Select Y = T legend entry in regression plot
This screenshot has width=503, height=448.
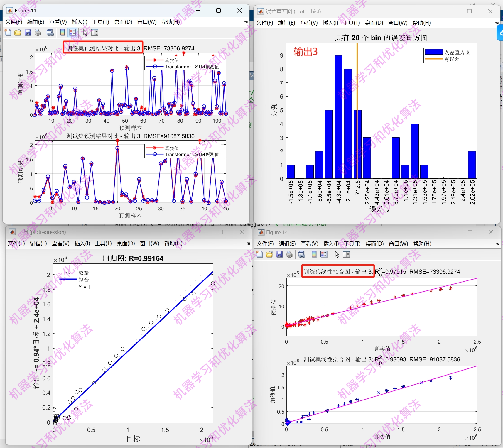click(x=75, y=287)
